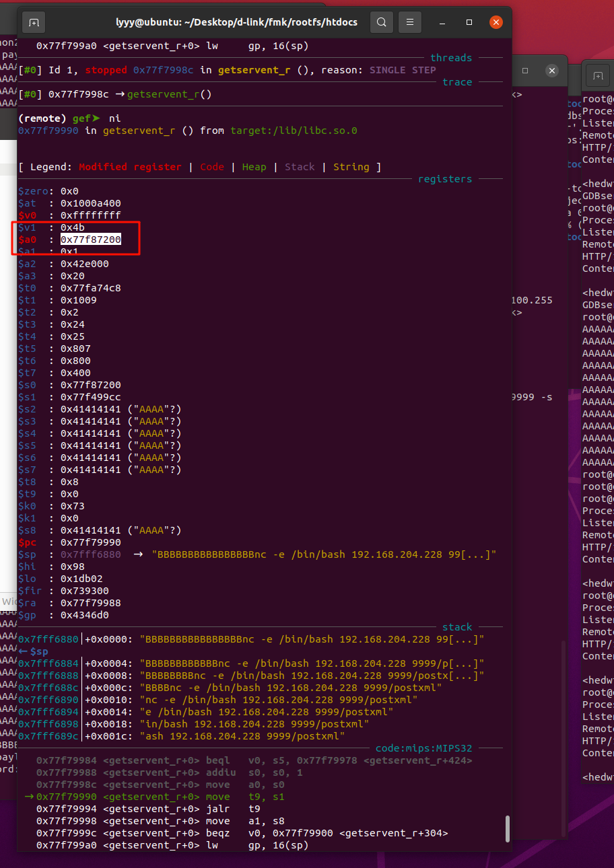Click the $at value 0x1000a400
Viewport: 614px width, 868px height.
[x=91, y=203]
